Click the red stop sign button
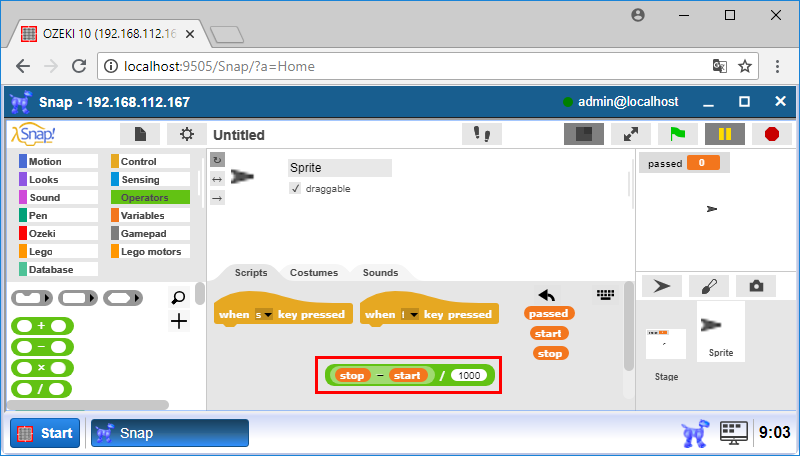Screen dimensions: 800x456 pos(772,134)
